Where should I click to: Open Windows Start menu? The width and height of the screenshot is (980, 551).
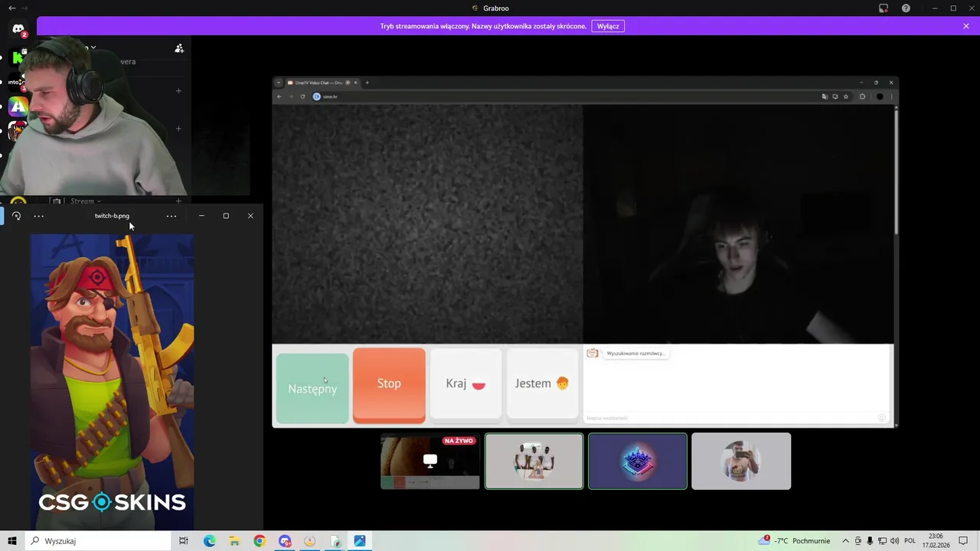(x=12, y=541)
